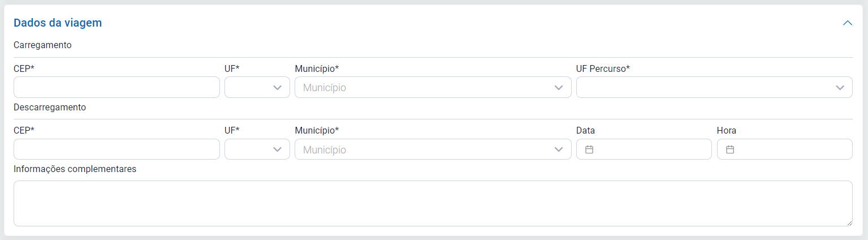The height and width of the screenshot is (240, 868).
Task: Click the Carregamento CEP input field
Action: (116, 88)
